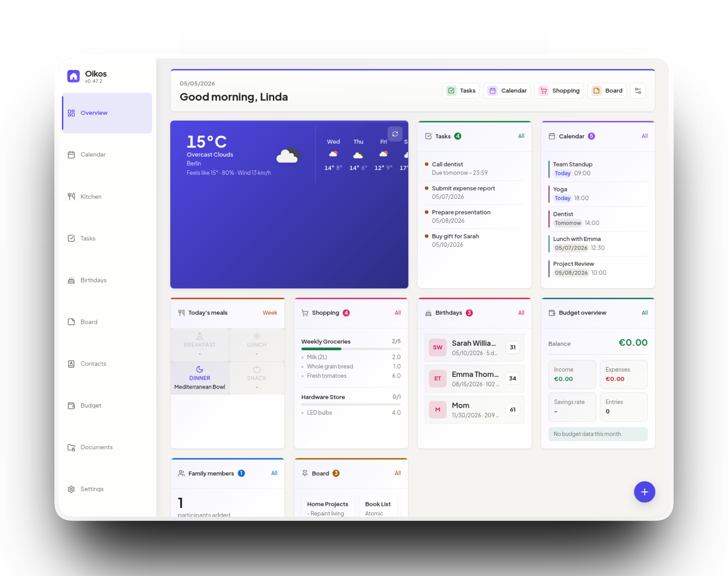Image resolution: width=728 pixels, height=576 pixels.
Task: Click the Expenses €0.00 card
Action: (x=623, y=374)
